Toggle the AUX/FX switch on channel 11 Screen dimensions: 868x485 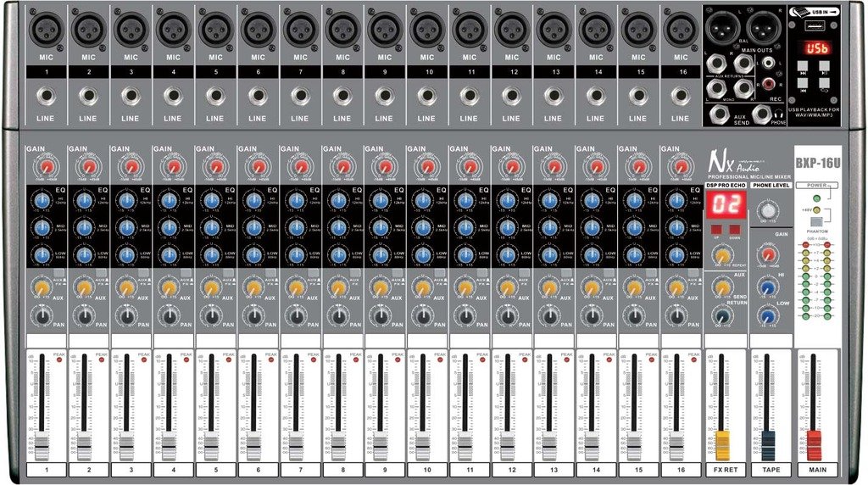(x=482, y=274)
